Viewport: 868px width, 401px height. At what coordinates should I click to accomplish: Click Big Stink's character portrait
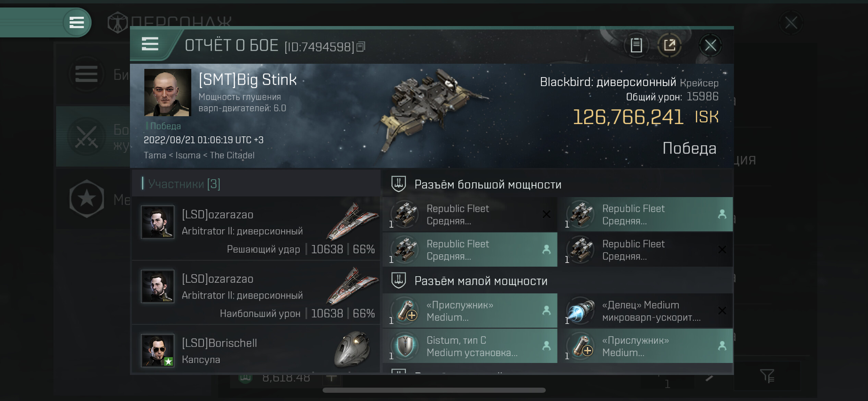(168, 93)
